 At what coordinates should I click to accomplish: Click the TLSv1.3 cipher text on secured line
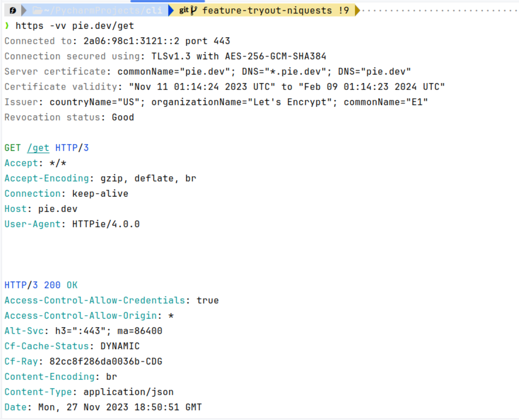239,56
